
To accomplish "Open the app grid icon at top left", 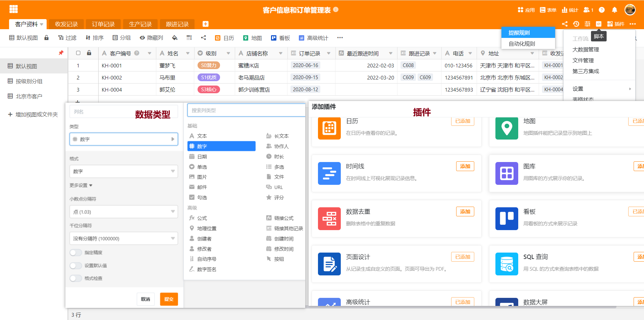I will (x=13, y=9).
